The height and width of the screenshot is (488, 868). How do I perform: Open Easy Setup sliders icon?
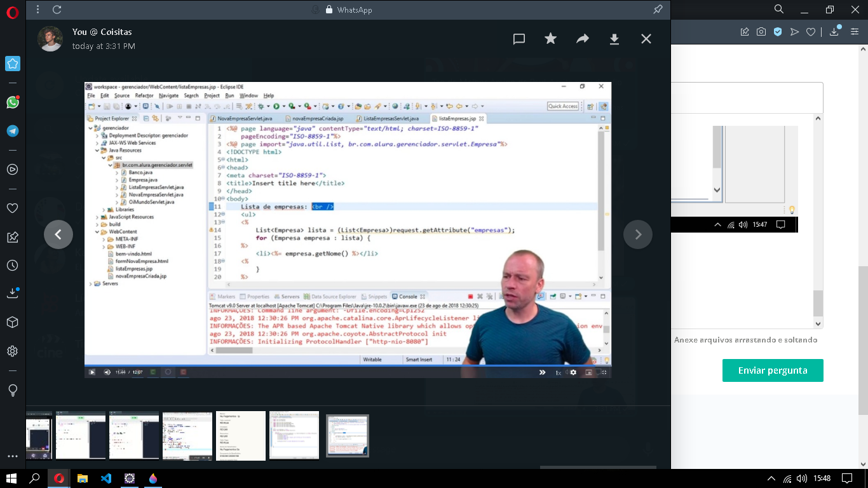[855, 32]
